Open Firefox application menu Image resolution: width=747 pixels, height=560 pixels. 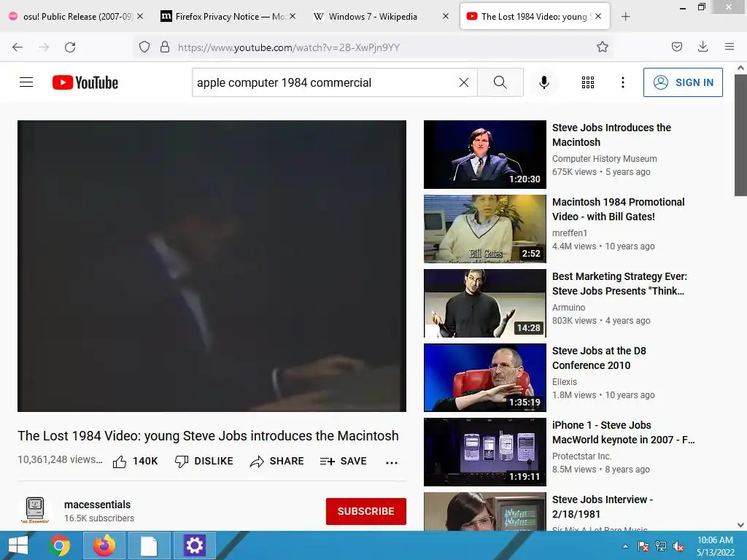point(729,47)
